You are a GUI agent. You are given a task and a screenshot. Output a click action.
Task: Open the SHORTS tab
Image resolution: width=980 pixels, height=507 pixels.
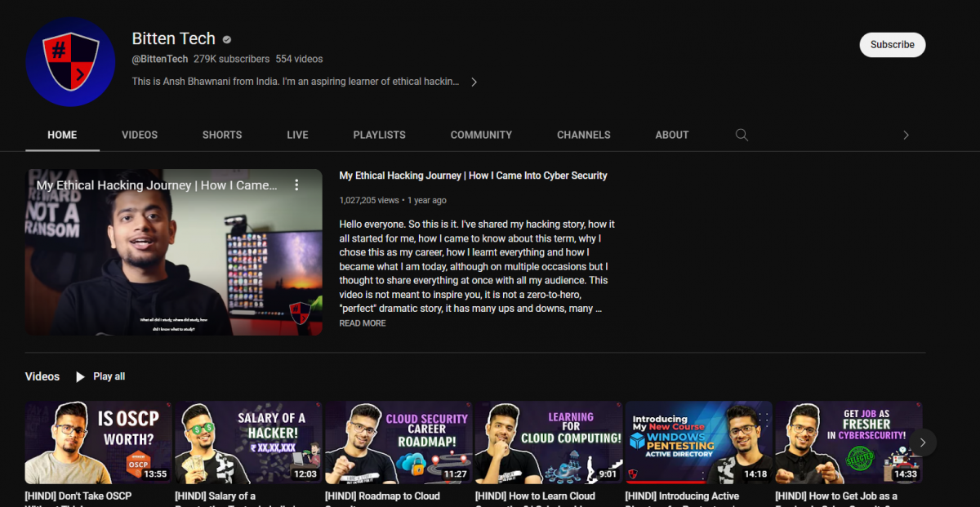coord(222,135)
